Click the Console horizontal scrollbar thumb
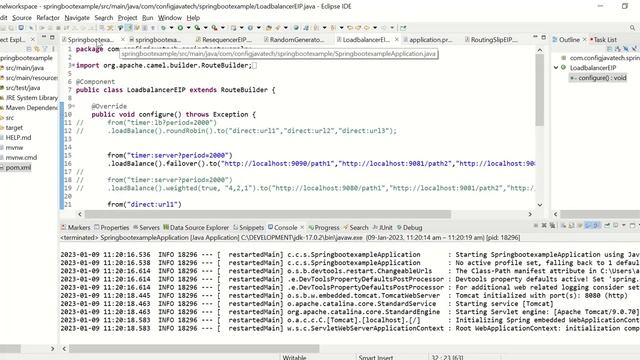 pyautogui.click(x=194, y=349)
